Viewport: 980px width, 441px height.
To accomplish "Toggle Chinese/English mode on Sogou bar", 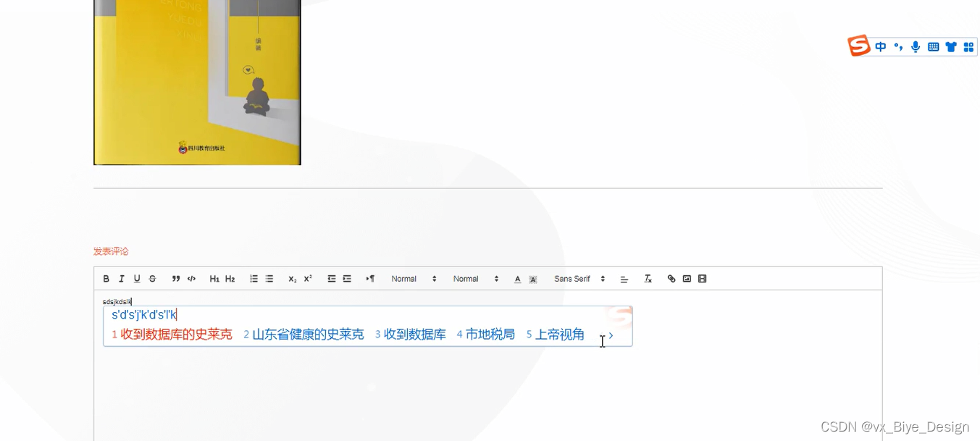I will coord(881,47).
